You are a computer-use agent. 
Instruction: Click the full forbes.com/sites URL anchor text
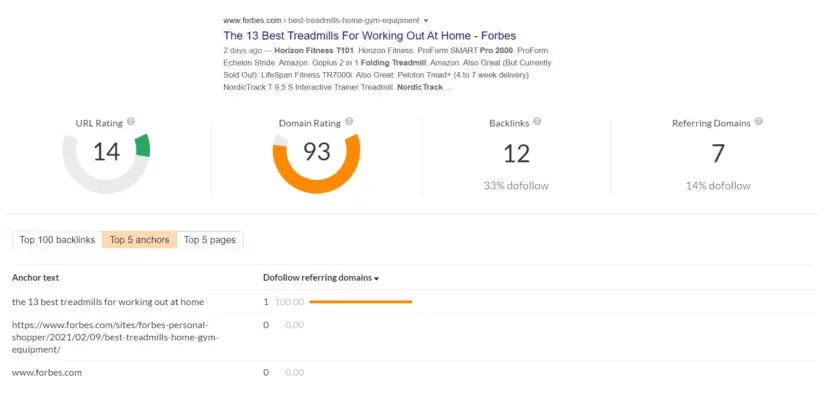[115, 337]
